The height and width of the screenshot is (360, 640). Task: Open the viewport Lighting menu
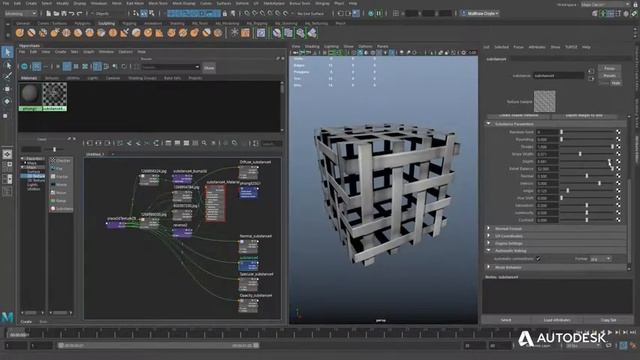point(331,47)
